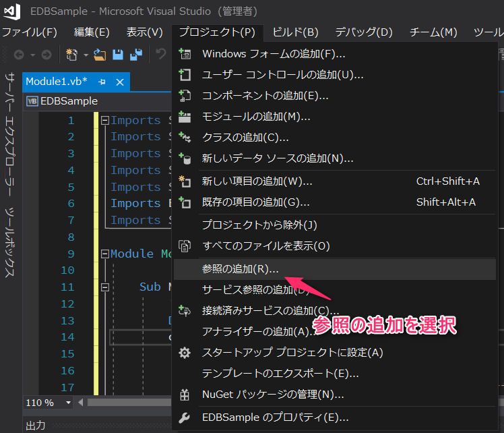Click the Undo arrow icon

(160, 55)
